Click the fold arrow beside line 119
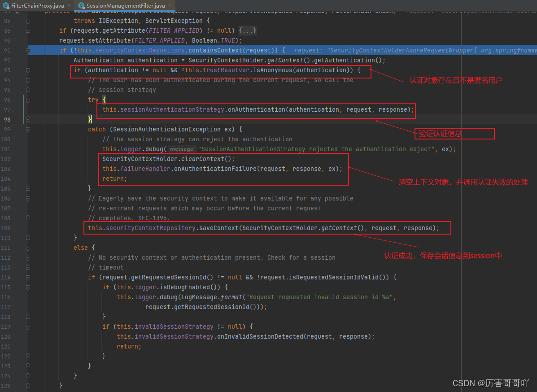 [28, 327]
